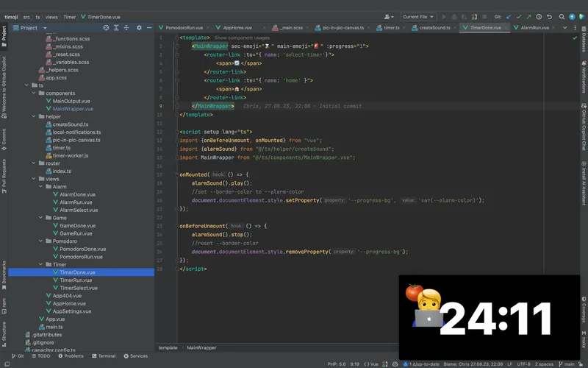The height and width of the screenshot is (368, 588).
Task: Click the Run play icon
Action: click(445, 17)
